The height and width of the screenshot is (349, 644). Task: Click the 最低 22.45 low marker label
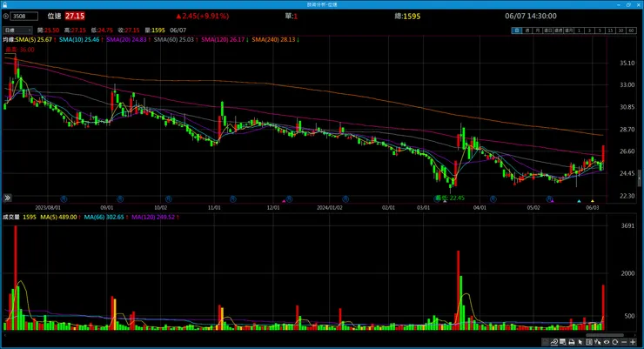(450, 198)
